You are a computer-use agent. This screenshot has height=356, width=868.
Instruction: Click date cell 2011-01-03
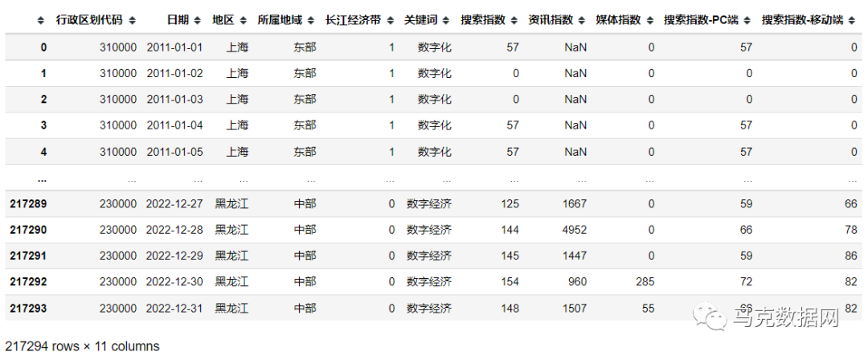[175, 100]
